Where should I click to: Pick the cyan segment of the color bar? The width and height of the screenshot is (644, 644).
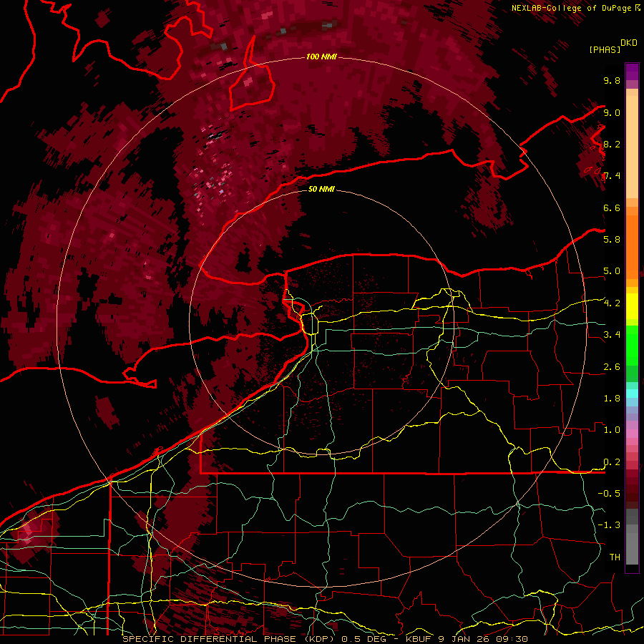coord(632,393)
